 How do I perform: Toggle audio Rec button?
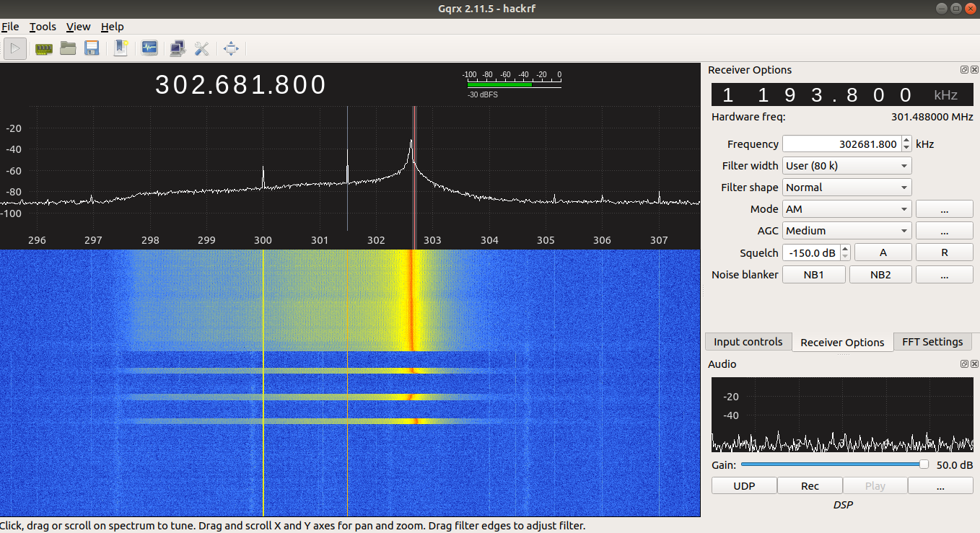click(x=810, y=485)
